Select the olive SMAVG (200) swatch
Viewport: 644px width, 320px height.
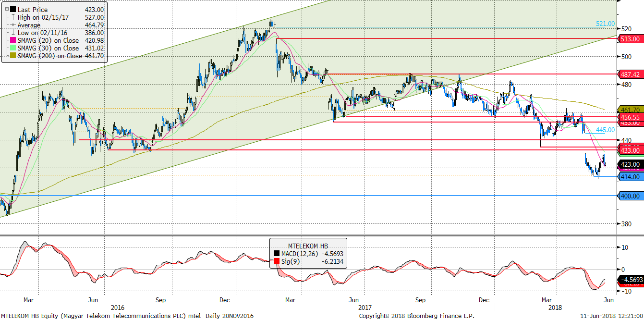(x=12, y=56)
